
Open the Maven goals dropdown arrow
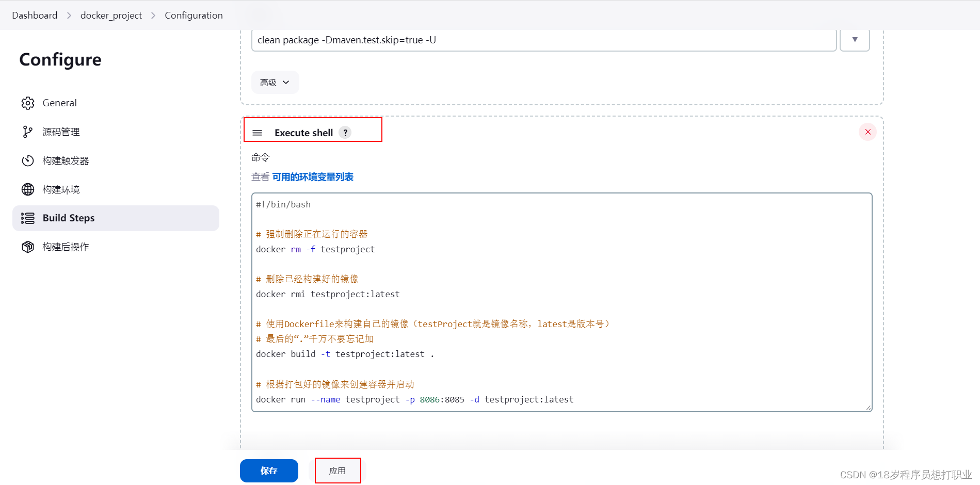pyautogui.click(x=855, y=40)
